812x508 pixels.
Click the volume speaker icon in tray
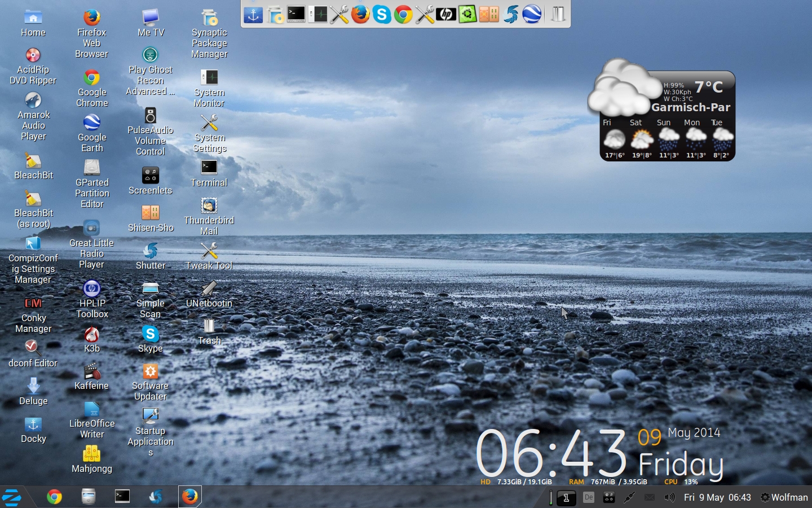pos(669,497)
